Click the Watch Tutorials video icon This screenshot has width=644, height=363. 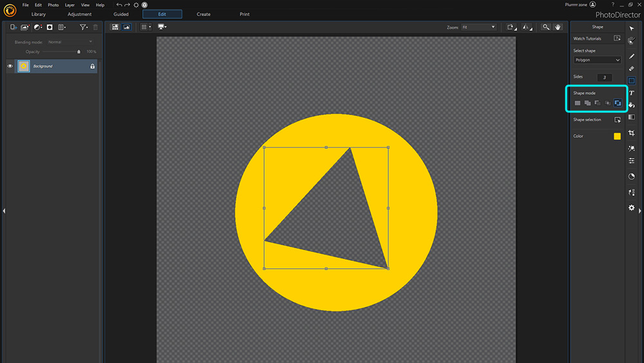pos(617,38)
